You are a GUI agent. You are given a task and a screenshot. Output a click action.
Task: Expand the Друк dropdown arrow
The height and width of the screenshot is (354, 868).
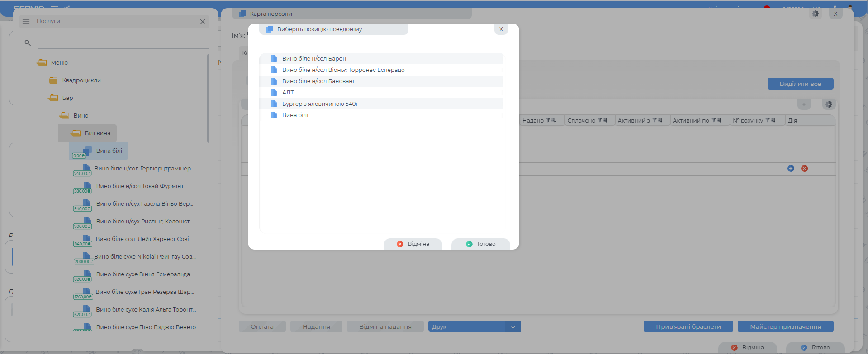click(513, 327)
